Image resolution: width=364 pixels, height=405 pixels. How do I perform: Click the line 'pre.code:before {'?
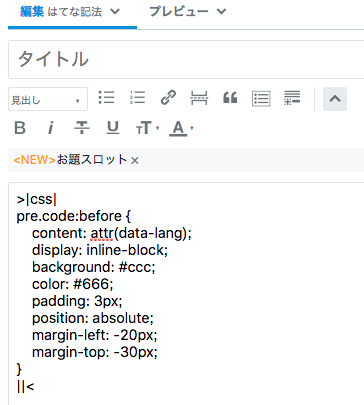pyautogui.click(x=74, y=216)
